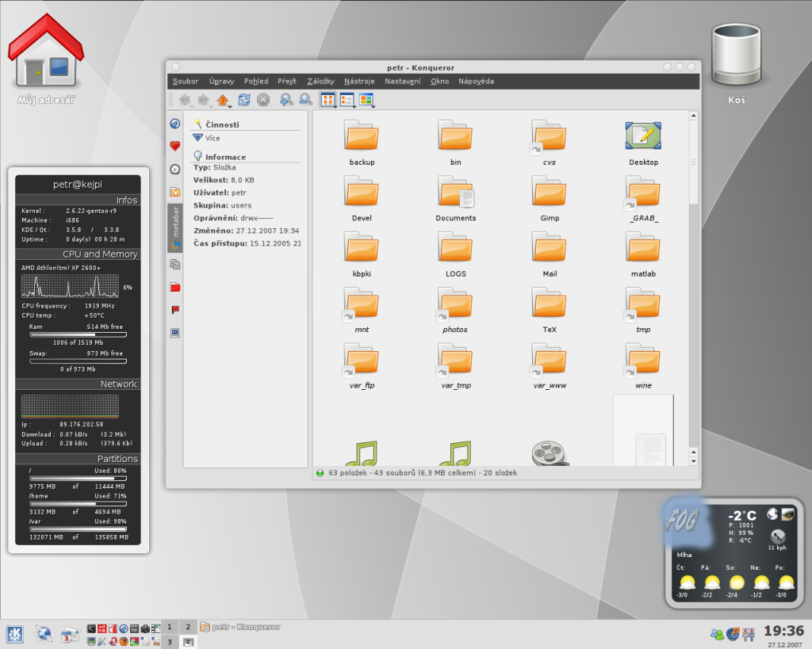Click the Činnosti header in metabar
The width and height of the screenshot is (812, 649).
(x=222, y=124)
